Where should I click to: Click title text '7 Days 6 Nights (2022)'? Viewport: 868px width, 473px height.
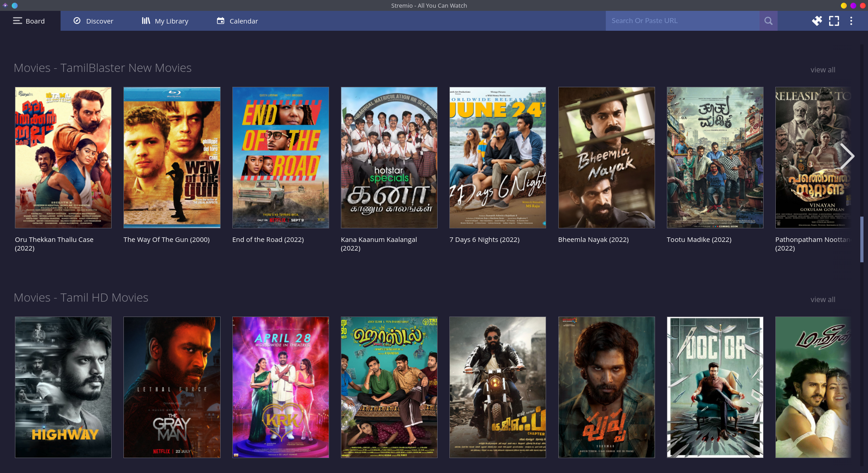pyautogui.click(x=485, y=240)
